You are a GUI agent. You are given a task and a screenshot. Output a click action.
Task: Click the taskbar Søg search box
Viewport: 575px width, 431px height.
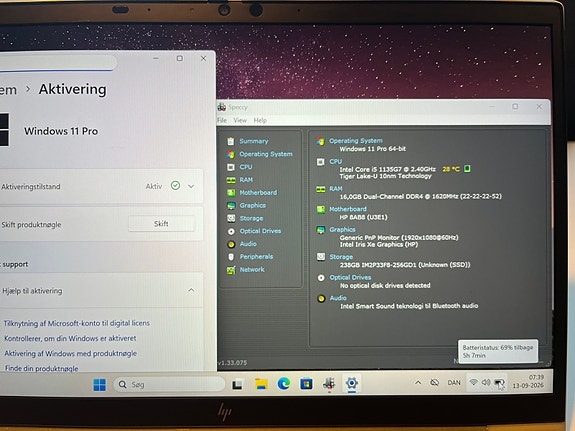point(169,384)
